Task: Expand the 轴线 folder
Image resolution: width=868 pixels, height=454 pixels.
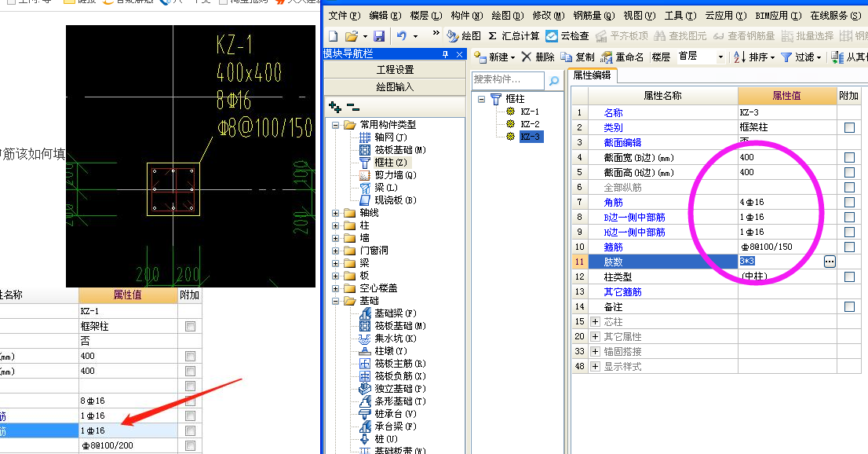Action: point(335,213)
